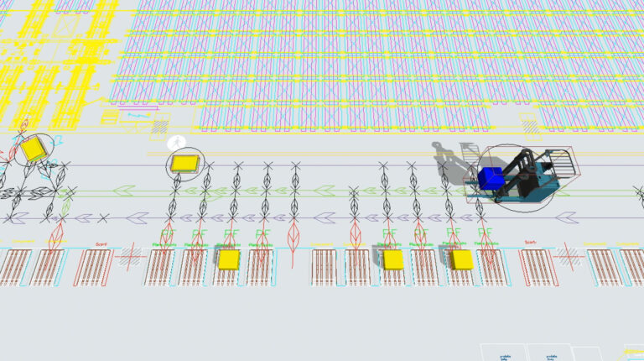This screenshot has width=644, height=361.
Task: Click the rightmost yellow box on bottom racks
Action: point(461,259)
